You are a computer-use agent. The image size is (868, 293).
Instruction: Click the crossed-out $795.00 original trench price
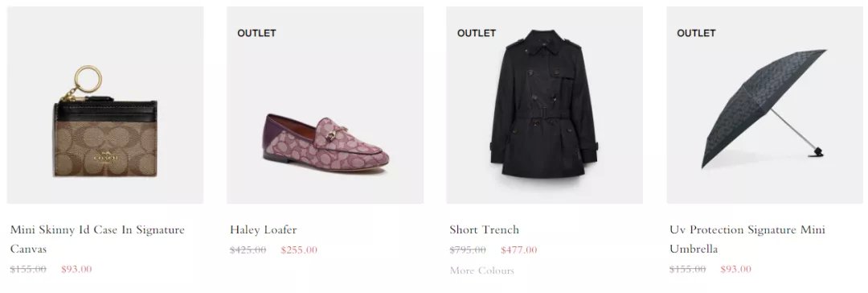468,250
